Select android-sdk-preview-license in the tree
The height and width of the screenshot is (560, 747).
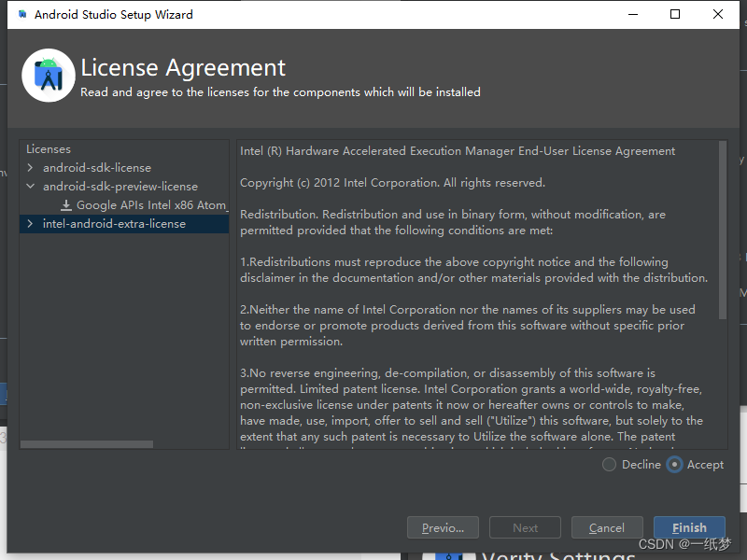[x=120, y=186]
